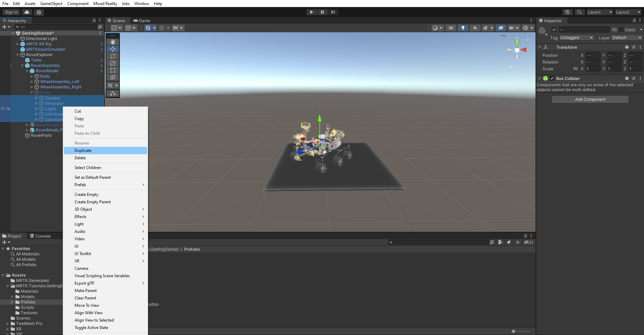The height and width of the screenshot is (335, 644).
Task: Open the Mixed Reality menu
Action: (x=105, y=4)
